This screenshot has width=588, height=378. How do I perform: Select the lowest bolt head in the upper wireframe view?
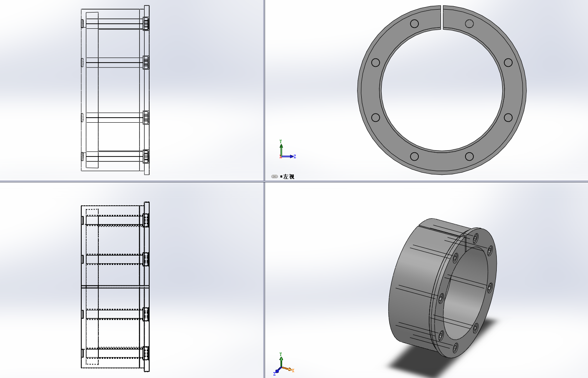(146, 156)
